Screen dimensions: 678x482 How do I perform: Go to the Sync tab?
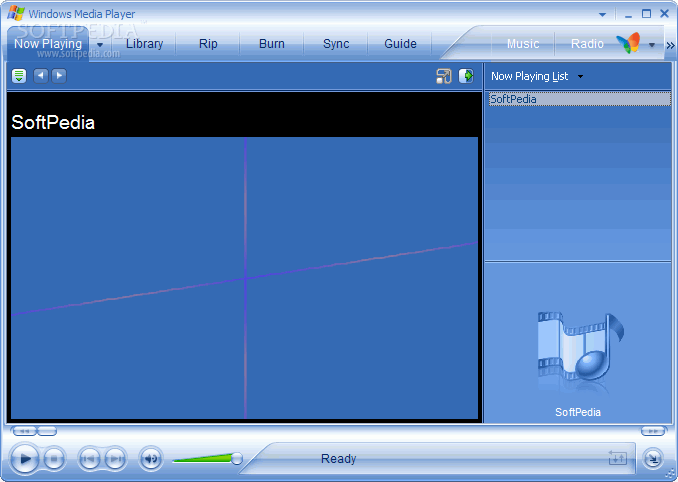pyautogui.click(x=336, y=44)
